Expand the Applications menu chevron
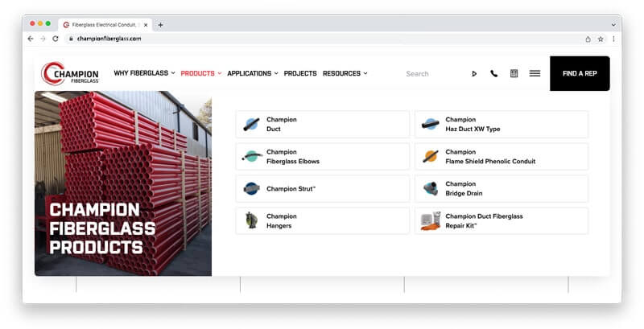 [x=276, y=73]
